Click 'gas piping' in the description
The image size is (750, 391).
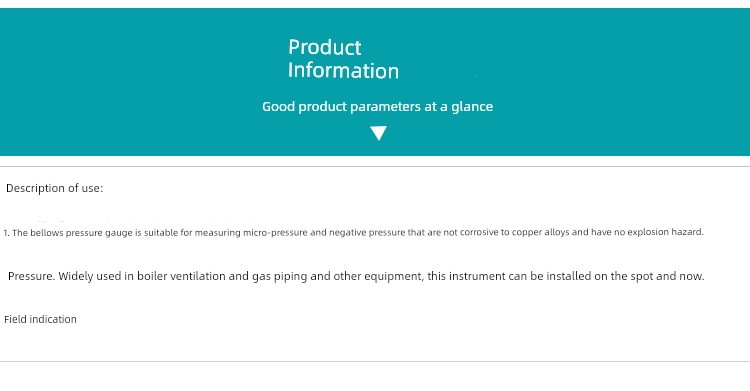point(280,276)
